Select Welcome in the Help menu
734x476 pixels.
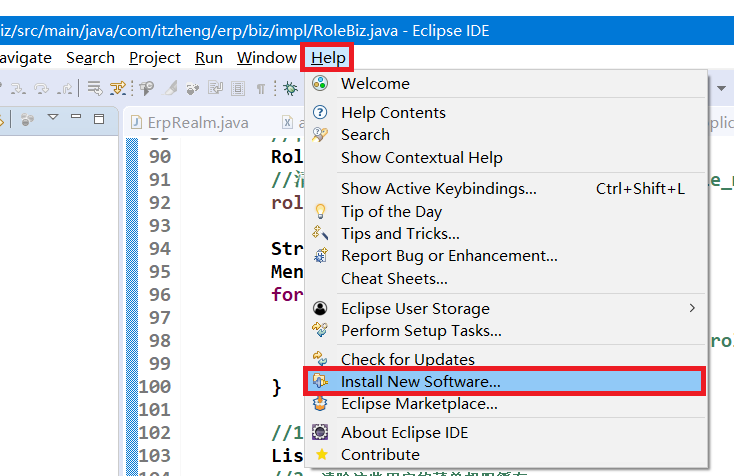505,84
